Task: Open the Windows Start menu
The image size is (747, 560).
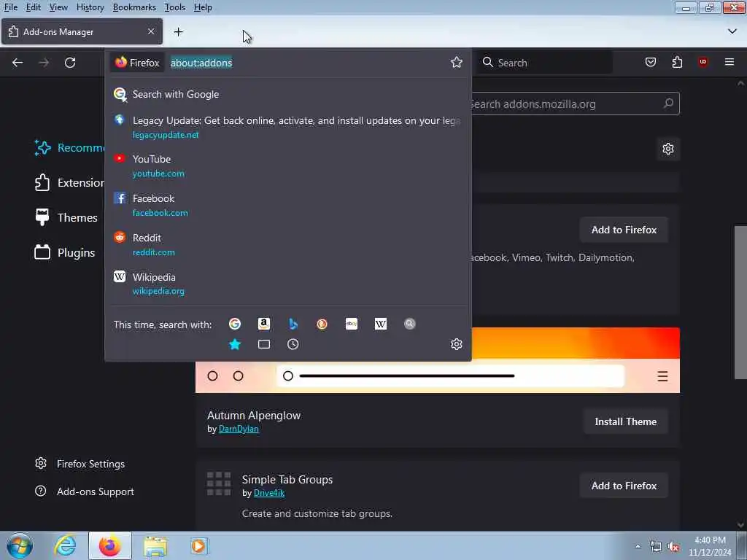Action: [x=20, y=545]
